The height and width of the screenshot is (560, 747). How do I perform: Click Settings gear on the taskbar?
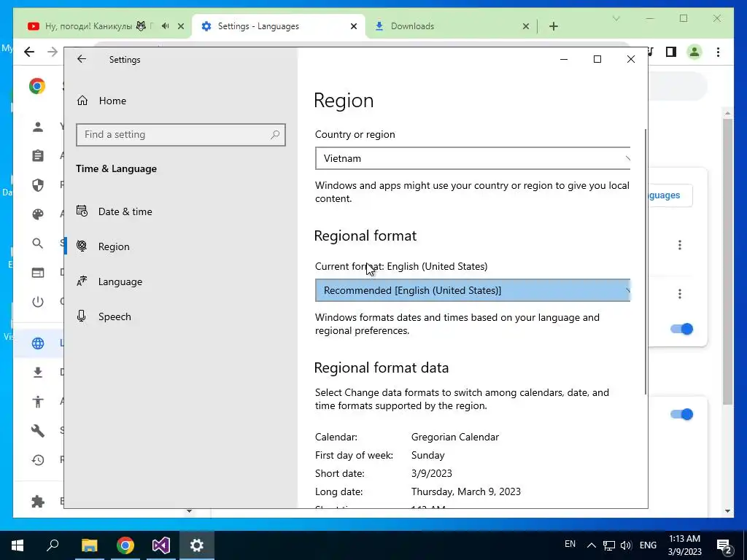[197, 545]
